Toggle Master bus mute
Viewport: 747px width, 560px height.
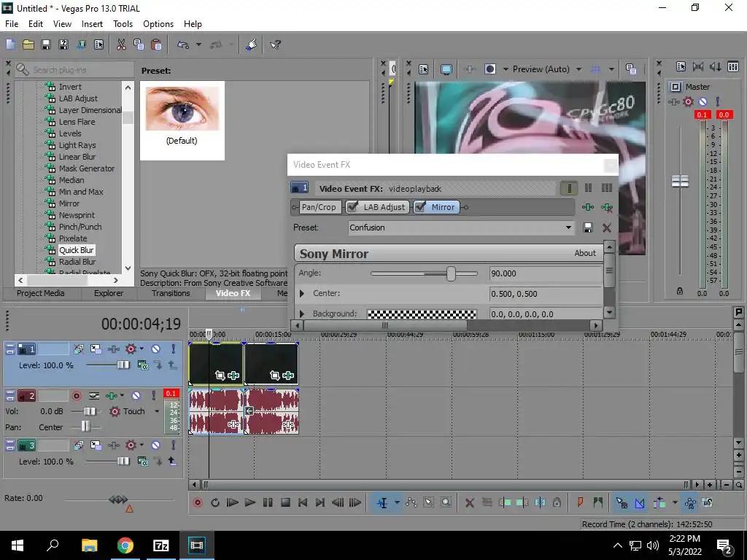[x=703, y=101]
